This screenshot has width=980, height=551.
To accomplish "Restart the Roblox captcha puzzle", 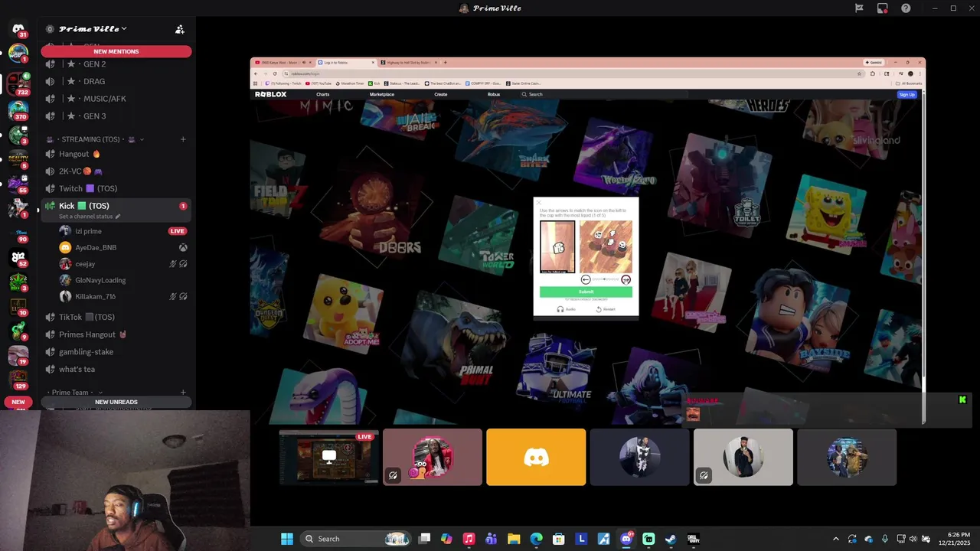I will coord(606,309).
